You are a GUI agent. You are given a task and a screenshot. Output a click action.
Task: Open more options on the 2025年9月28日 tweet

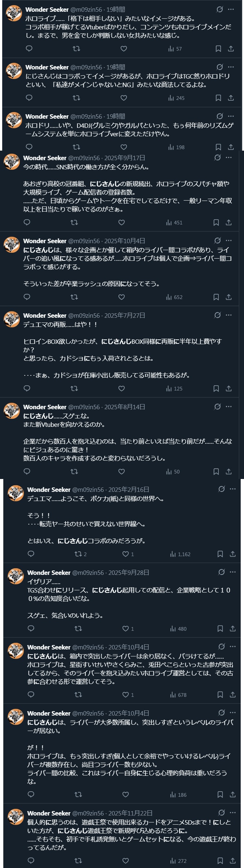point(233,572)
